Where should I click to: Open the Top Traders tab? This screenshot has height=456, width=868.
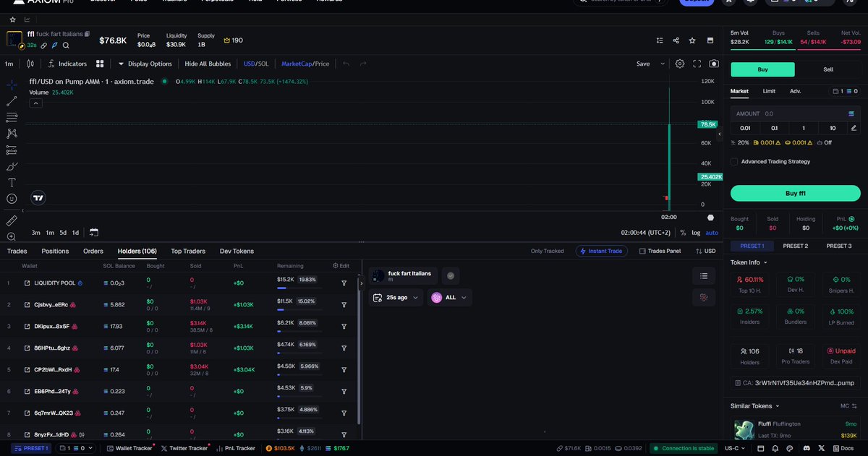tap(187, 251)
